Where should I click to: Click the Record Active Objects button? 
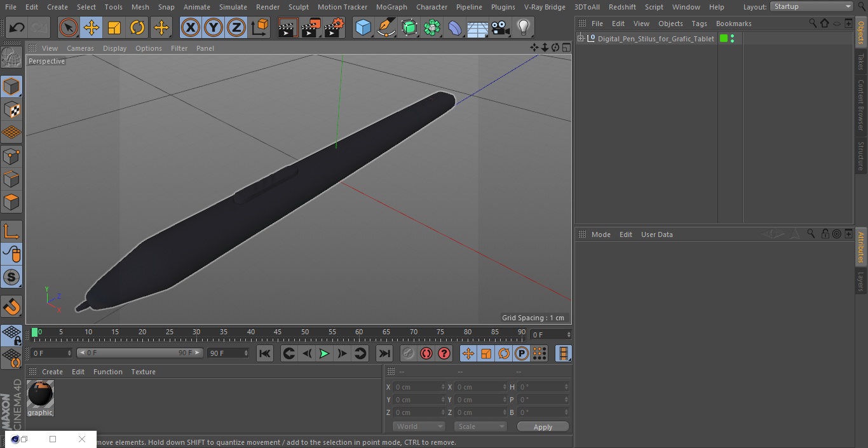(409, 353)
